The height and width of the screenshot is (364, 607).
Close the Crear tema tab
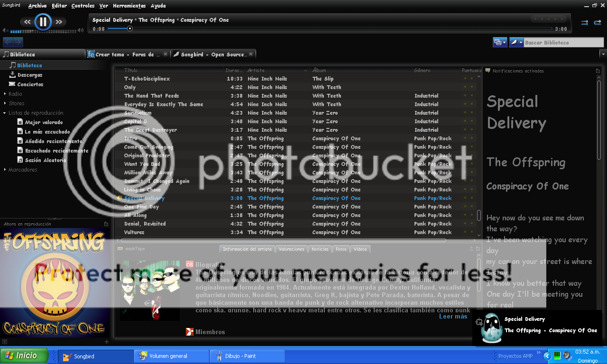coord(166,55)
